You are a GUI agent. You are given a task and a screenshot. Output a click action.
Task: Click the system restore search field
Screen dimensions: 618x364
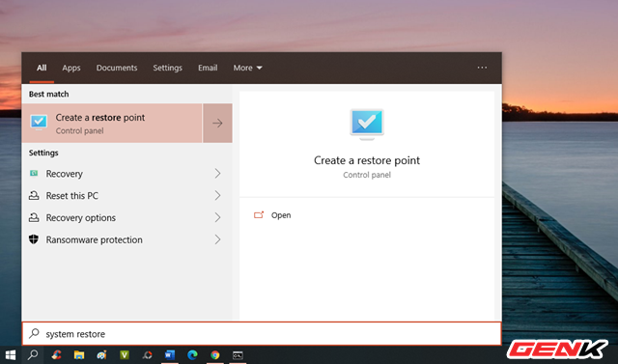(262, 334)
